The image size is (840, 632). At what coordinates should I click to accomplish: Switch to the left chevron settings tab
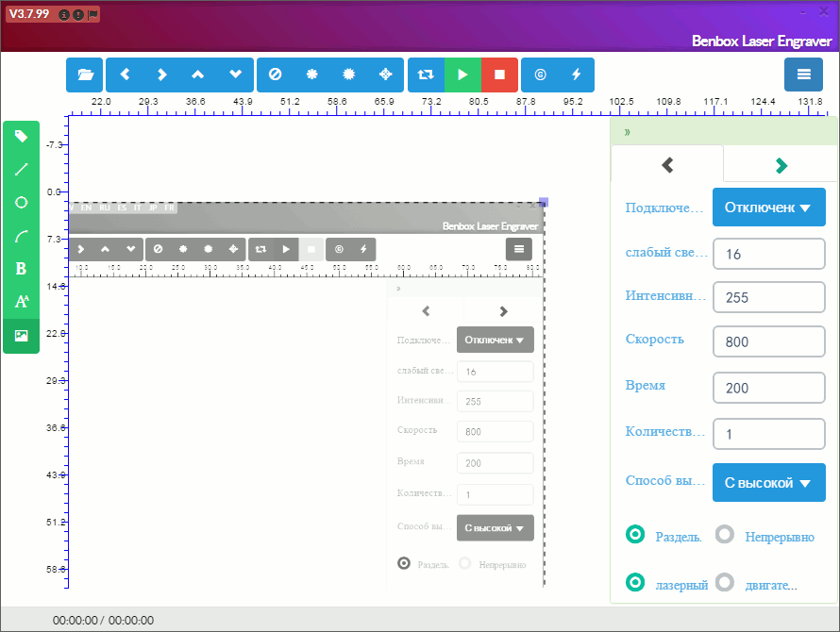tap(667, 165)
